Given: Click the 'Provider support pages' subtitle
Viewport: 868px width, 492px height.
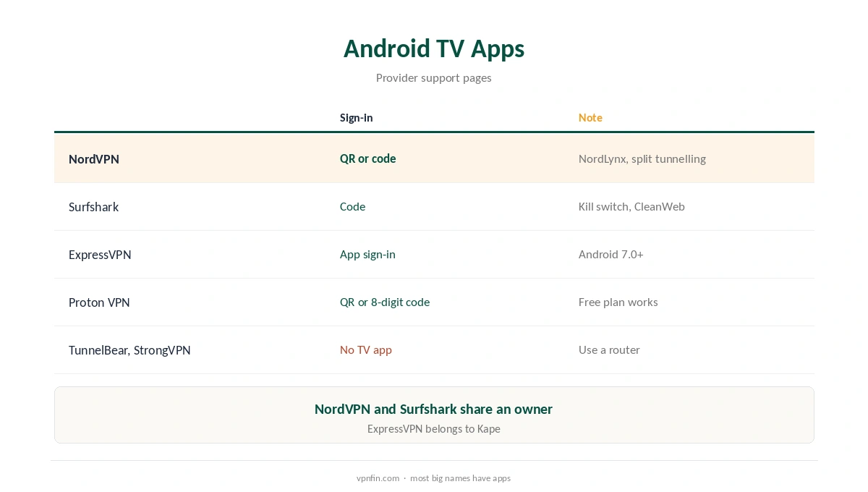Looking at the screenshot, I should (x=434, y=78).
